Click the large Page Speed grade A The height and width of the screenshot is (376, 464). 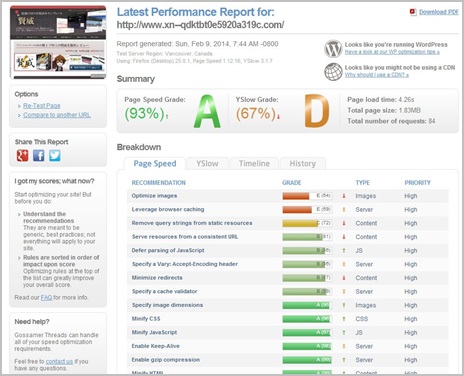tap(207, 111)
